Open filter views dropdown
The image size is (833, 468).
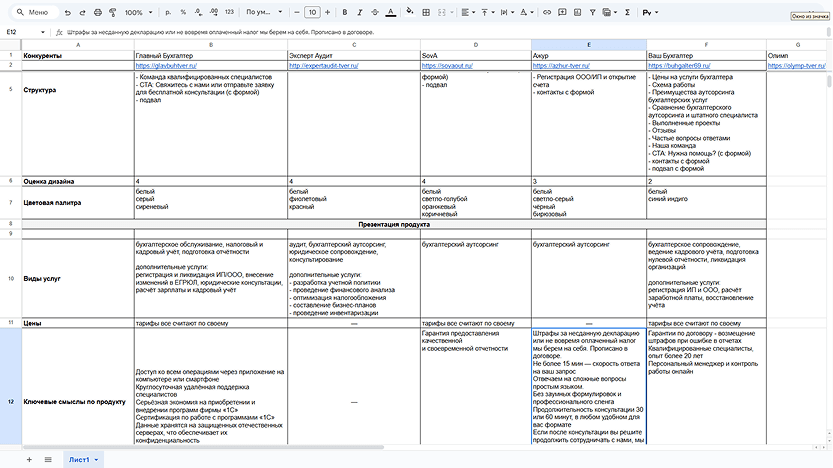(609, 12)
